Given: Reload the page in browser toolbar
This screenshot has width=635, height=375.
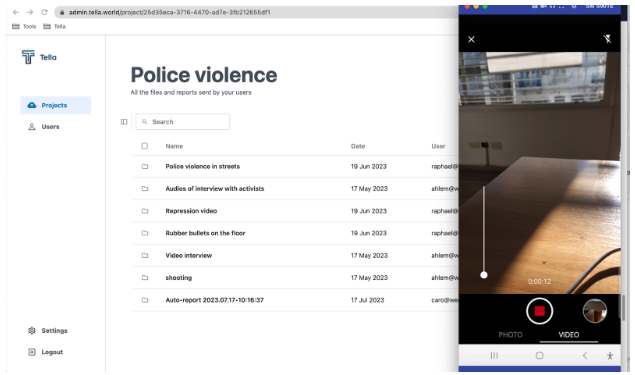Looking at the screenshot, I should pyautogui.click(x=45, y=12).
